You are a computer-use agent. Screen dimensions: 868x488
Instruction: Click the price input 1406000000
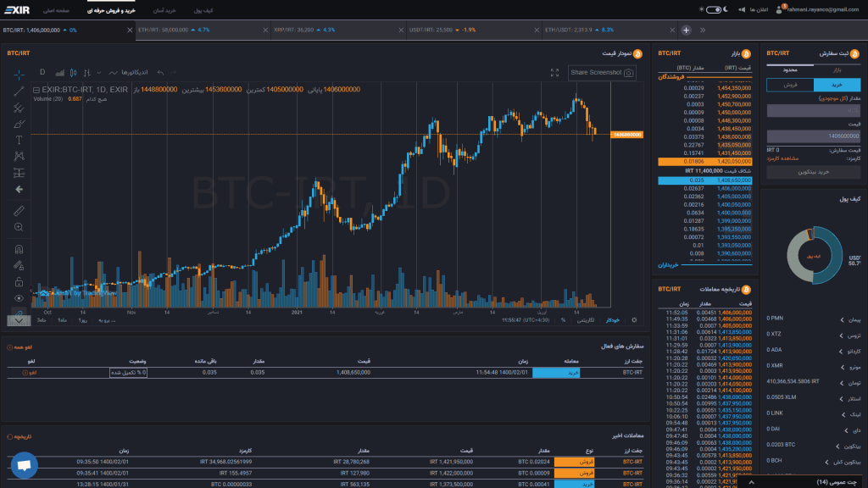tap(814, 136)
